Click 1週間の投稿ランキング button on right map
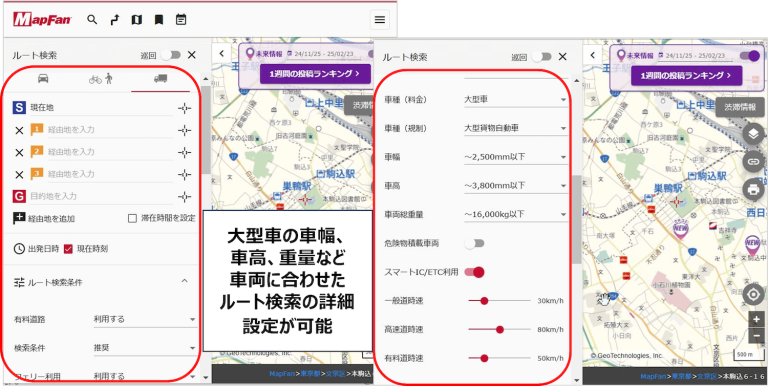The width and height of the screenshot is (768, 386). [x=686, y=76]
